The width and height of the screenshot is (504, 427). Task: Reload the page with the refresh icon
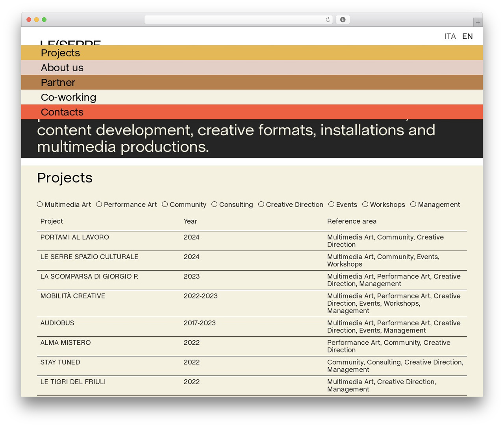tap(328, 20)
